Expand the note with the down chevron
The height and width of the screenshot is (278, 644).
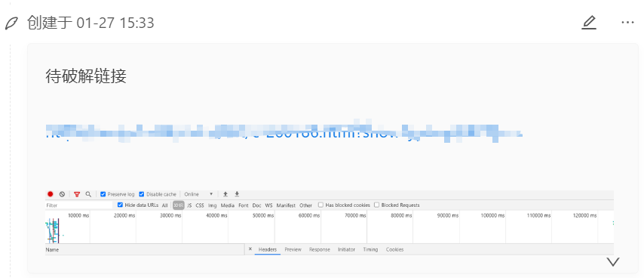(613, 261)
